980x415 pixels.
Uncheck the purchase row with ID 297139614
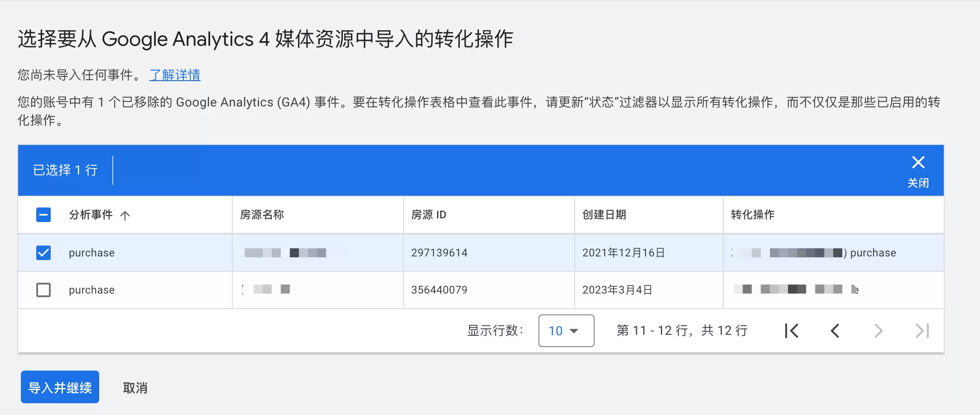pos(43,252)
